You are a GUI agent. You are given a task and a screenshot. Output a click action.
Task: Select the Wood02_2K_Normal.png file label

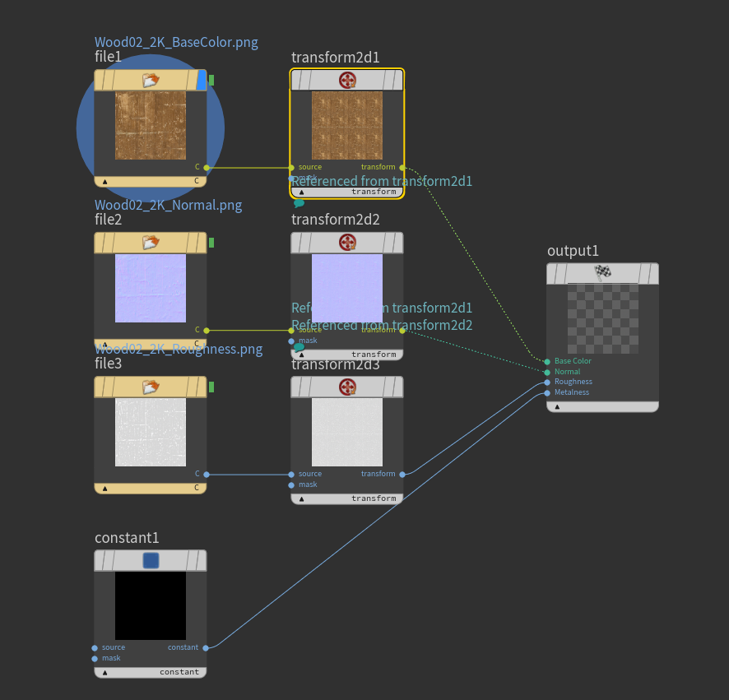click(168, 205)
